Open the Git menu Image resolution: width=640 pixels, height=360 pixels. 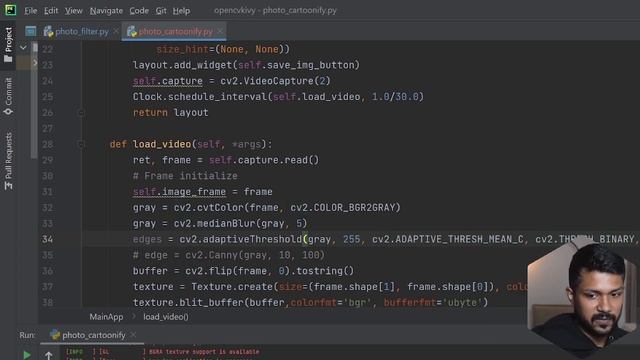tap(161, 11)
